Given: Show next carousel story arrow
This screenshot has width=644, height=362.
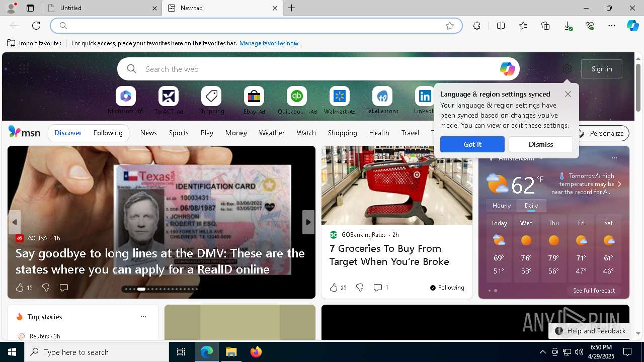Looking at the screenshot, I should [308, 222].
